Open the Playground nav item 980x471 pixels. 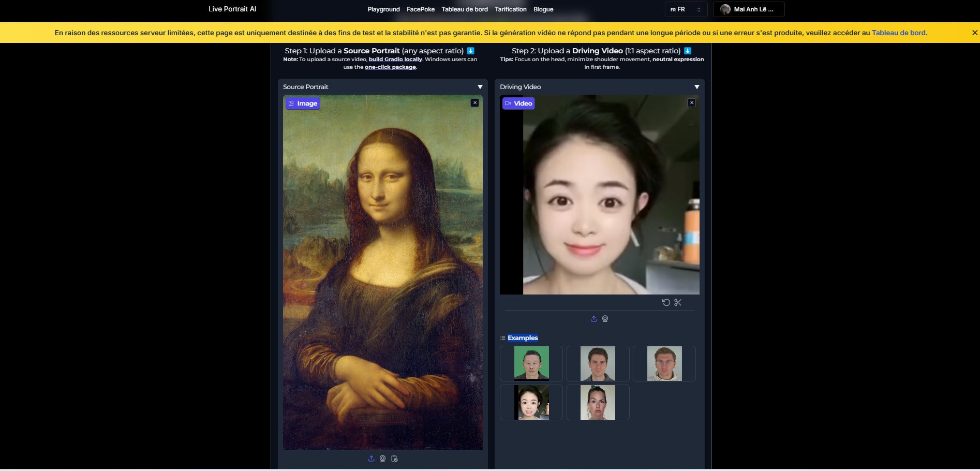pyautogui.click(x=383, y=9)
